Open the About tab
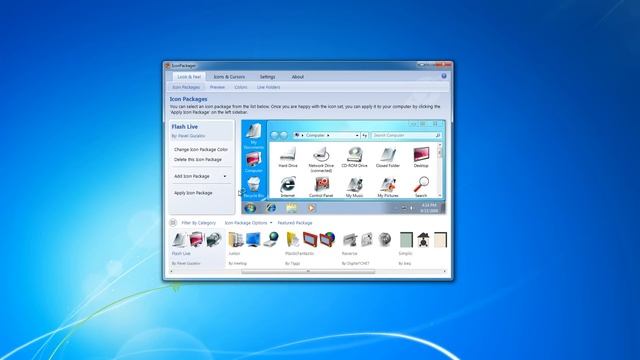Screen dimensions: 640x360 (298, 77)
